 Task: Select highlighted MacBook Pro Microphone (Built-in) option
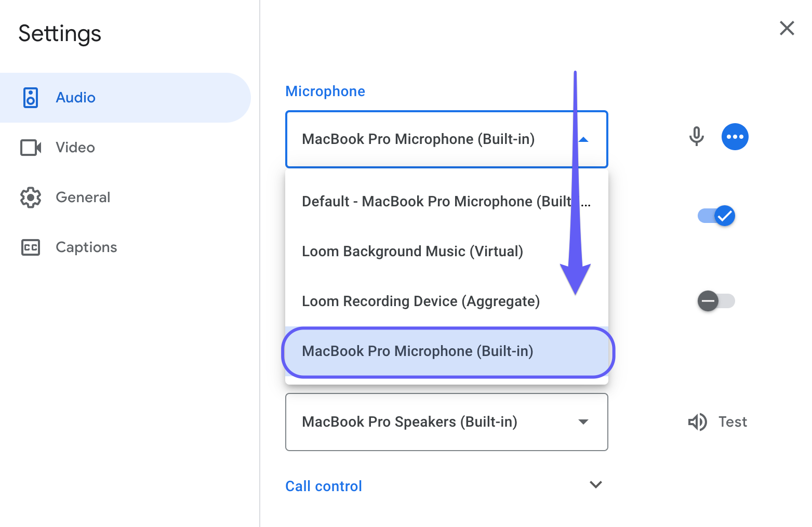click(x=418, y=351)
